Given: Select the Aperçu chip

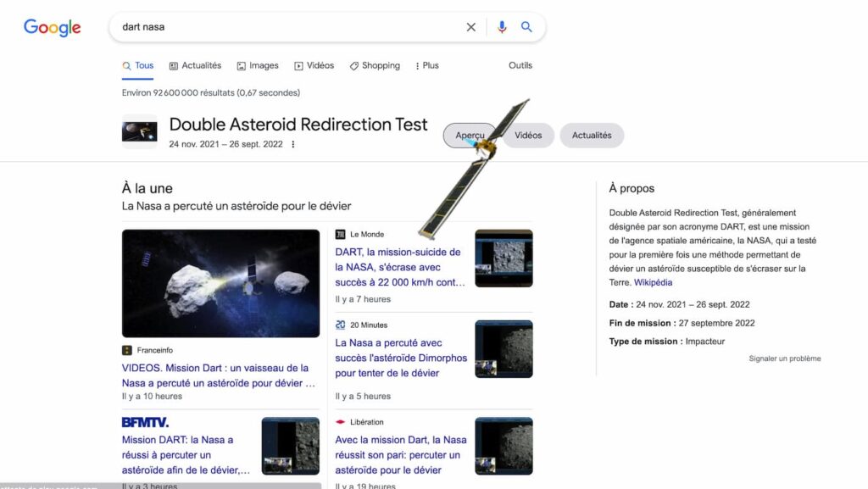Looking at the screenshot, I should 470,136.
